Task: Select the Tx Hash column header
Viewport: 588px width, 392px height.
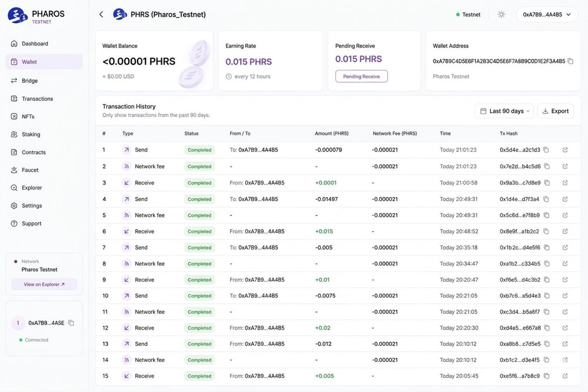Action: click(x=509, y=133)
